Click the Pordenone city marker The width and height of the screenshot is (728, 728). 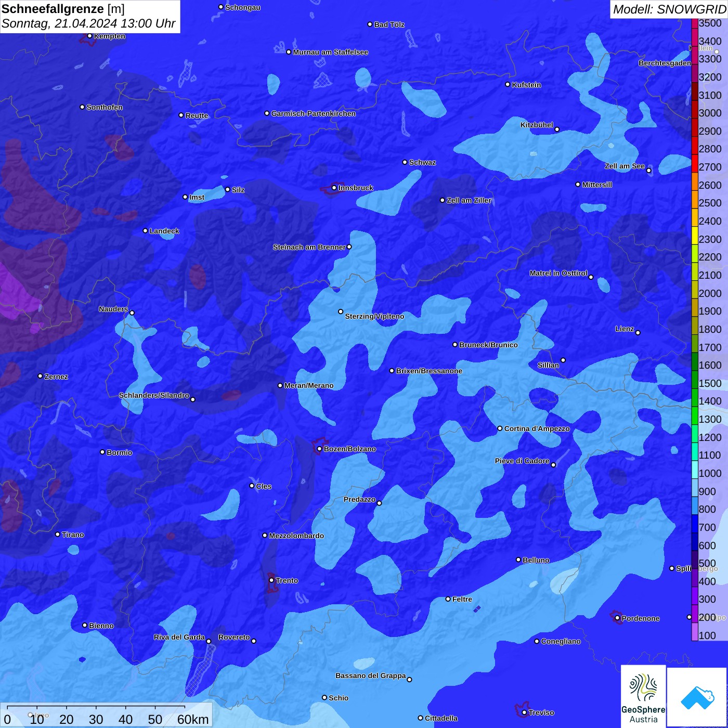click(617, 618)
